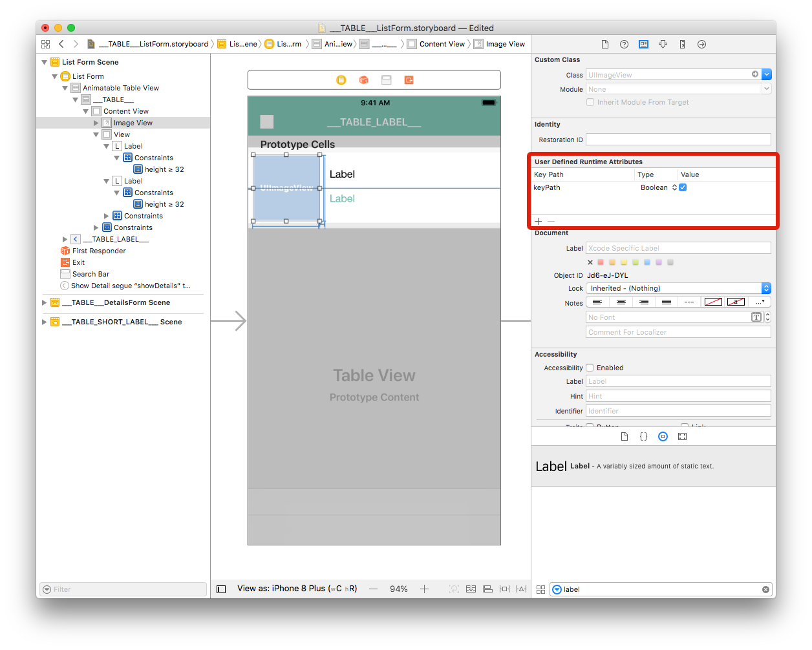The width and height of the screenshot is (812, 650).
Task: Select the Exit dock icon
Action: click(409, 80)
